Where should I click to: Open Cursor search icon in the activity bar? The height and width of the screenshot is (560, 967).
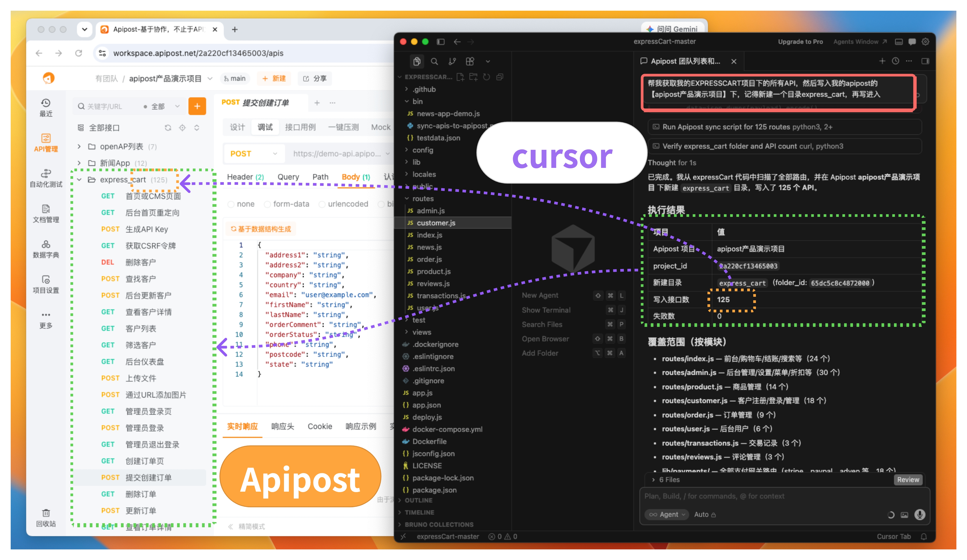pyautogui.click(x=434, y=61)
